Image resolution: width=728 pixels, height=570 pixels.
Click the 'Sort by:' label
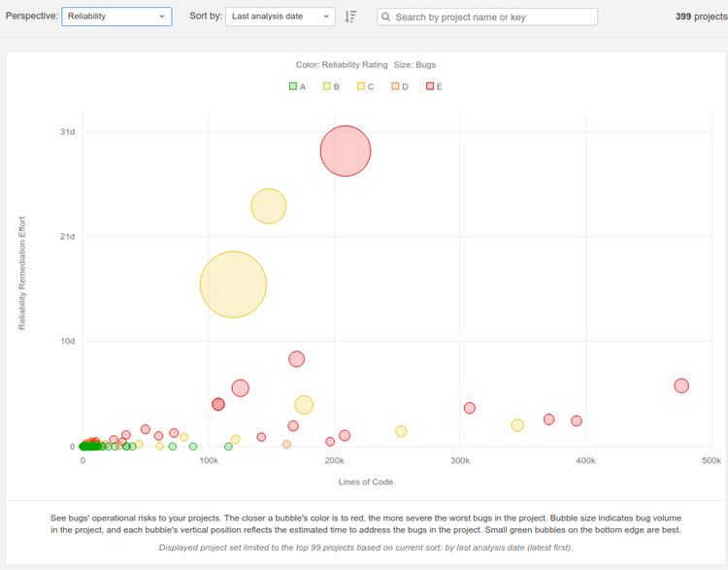tap(206, 16)
